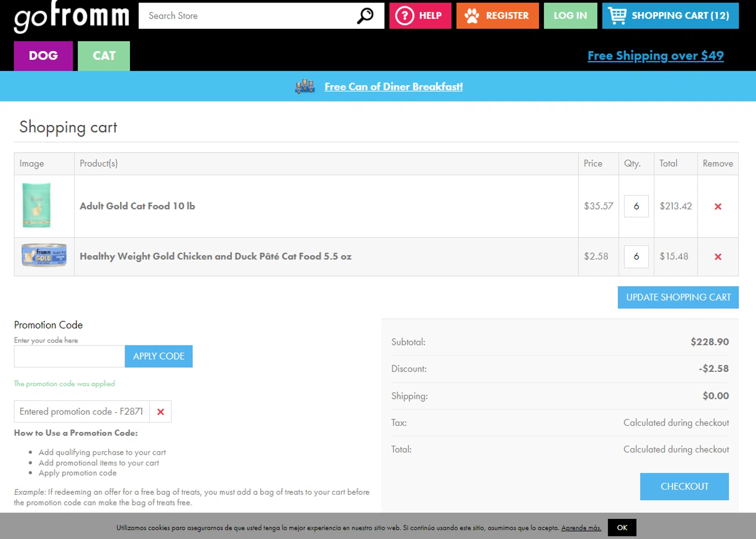
Task: Click the search magnifier icon
Action: (365, 16)
